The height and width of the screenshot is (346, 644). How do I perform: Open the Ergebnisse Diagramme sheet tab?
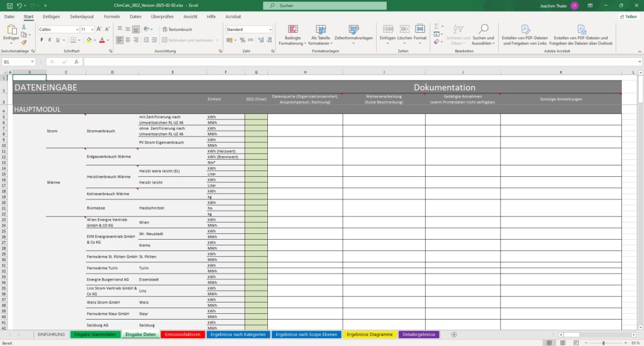(x=370, y=335)
